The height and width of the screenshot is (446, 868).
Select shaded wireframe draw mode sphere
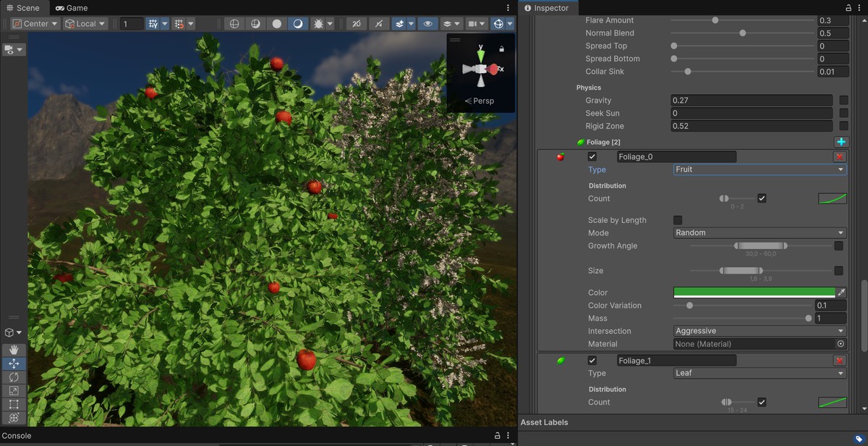click(x=255, y=23)
